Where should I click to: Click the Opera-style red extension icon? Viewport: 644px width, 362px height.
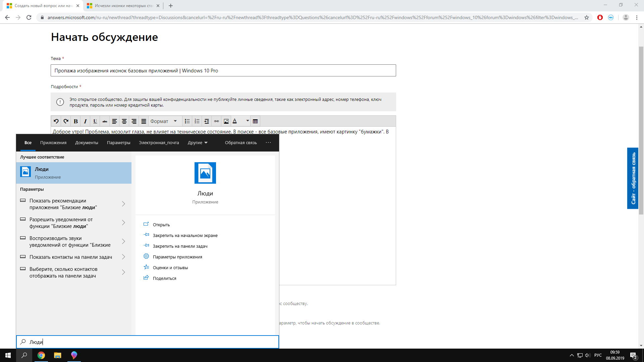pos(600,17)
